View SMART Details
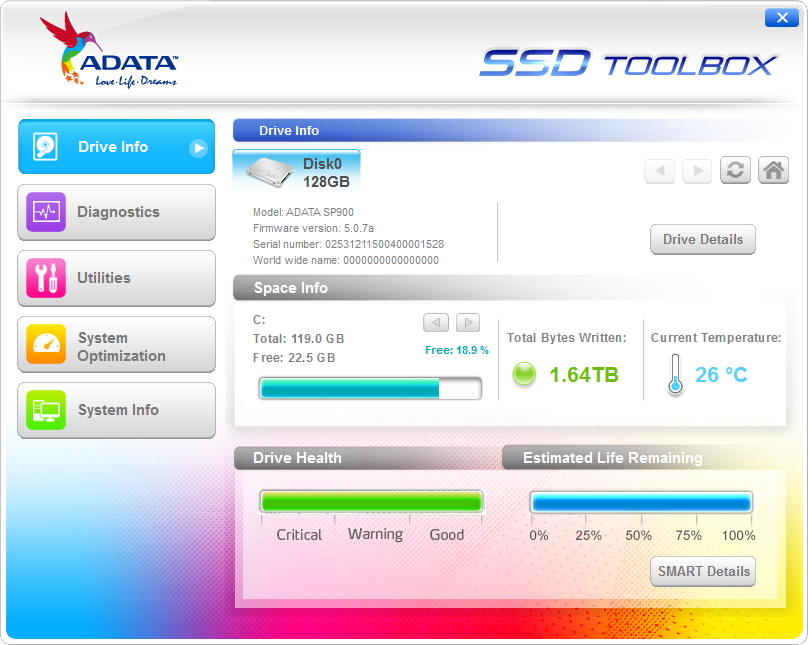The image size is (808, 645). tap(703, 571)
